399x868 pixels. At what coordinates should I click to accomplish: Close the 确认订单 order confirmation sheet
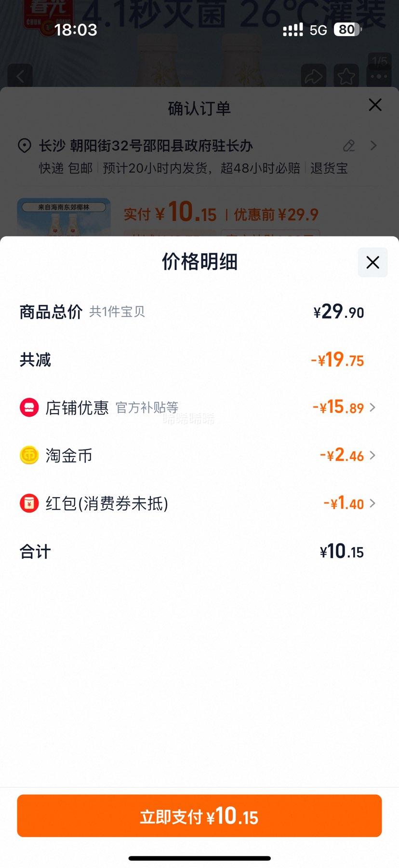click(x=375, y=105)
